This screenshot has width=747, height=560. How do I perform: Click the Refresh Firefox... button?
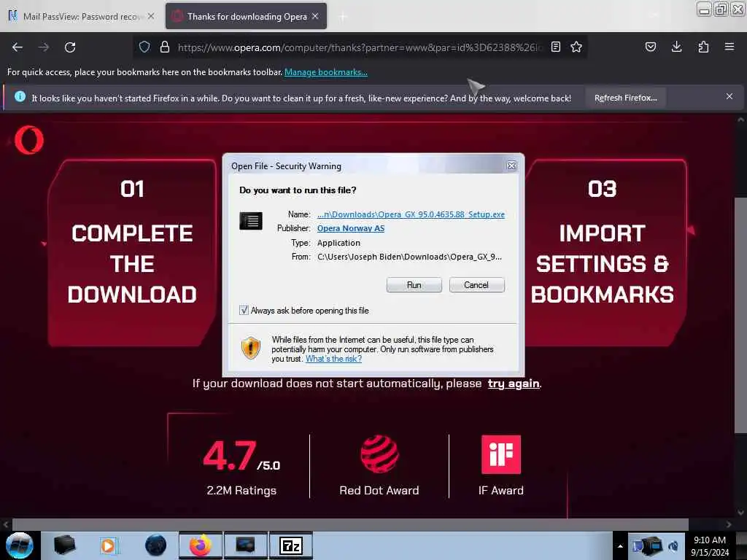(625, 98)
